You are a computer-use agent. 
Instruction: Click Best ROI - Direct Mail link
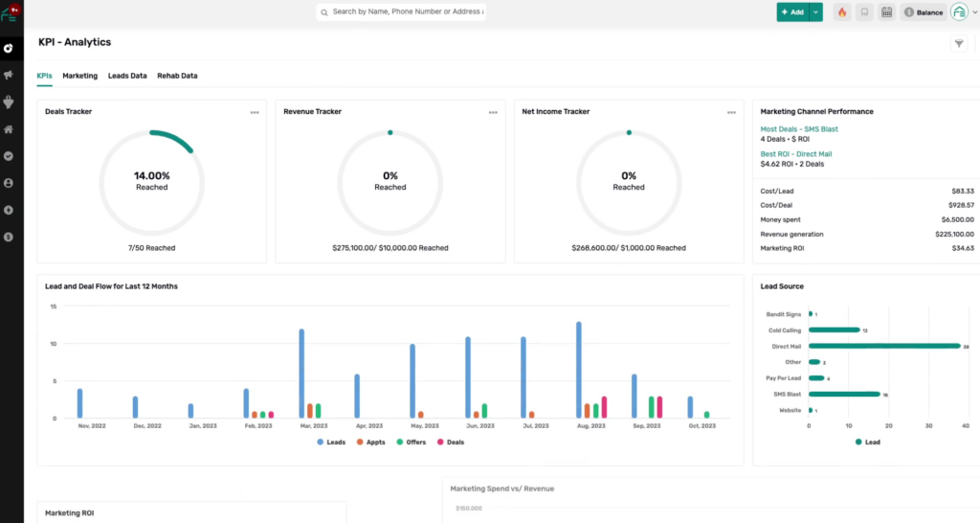click(795, 154)
